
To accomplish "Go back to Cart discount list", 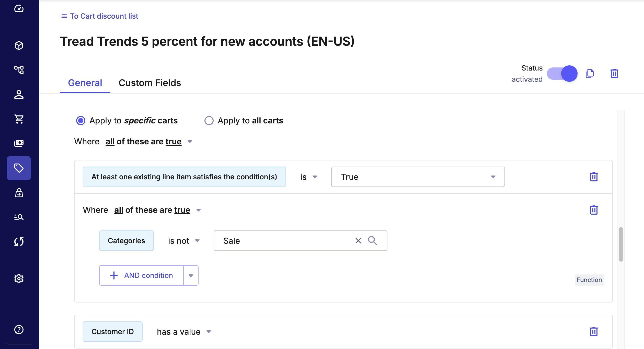I will point(99,16).
